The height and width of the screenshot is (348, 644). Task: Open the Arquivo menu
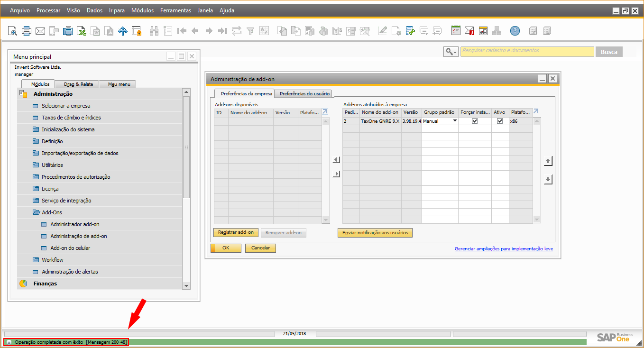pyautogui.click(x=19, y=10)
